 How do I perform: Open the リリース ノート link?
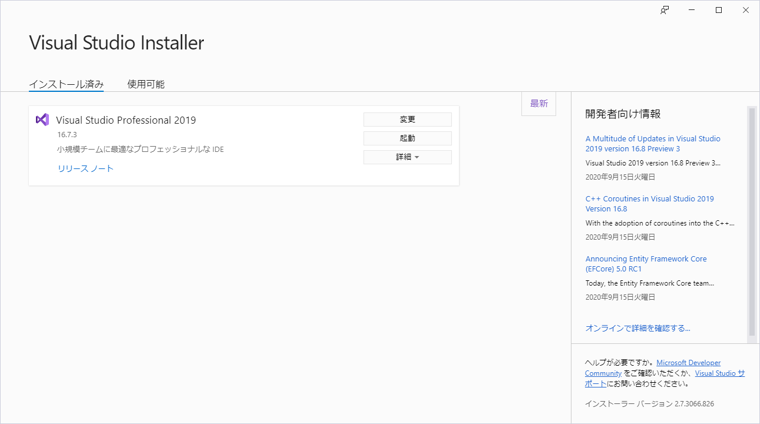(x=85, y=169)
